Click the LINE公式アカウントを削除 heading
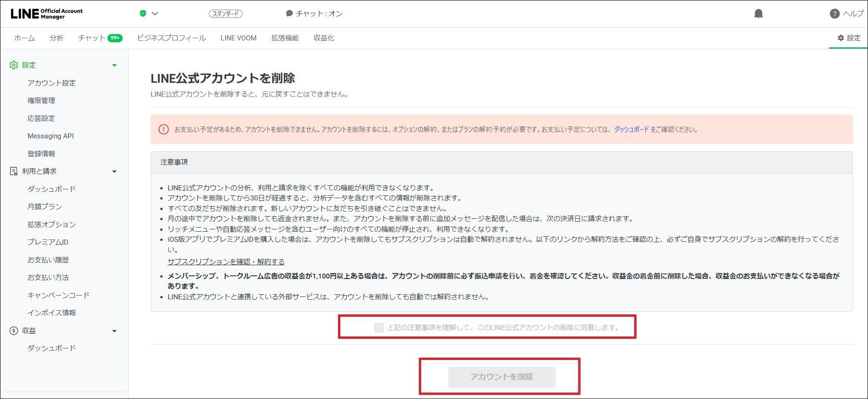 click(x=223, y=78)
